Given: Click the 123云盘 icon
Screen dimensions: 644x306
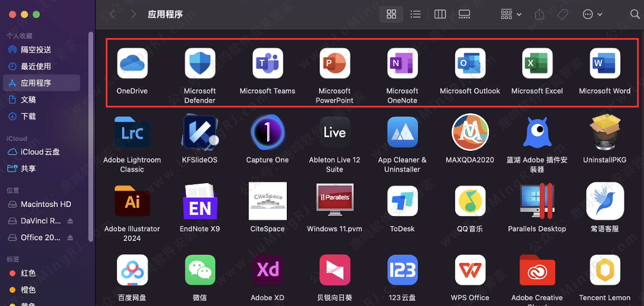Looking at the screenshot, I should click(402, 270).
